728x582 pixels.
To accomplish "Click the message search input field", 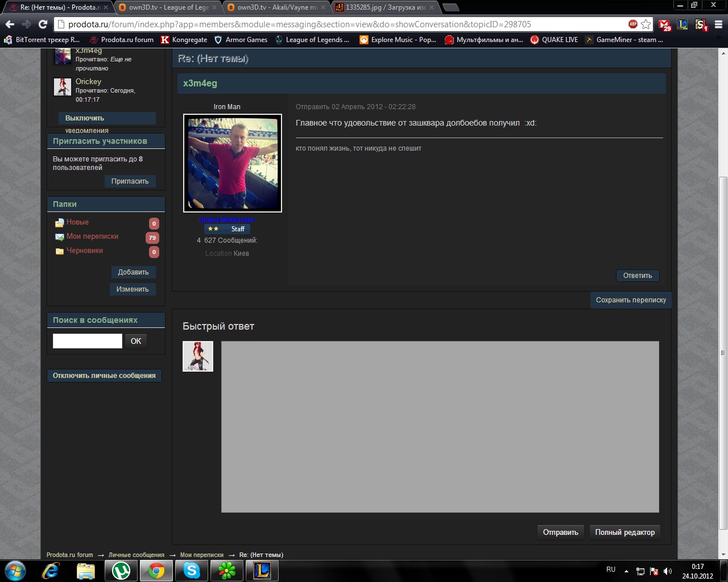I will 88,341.
